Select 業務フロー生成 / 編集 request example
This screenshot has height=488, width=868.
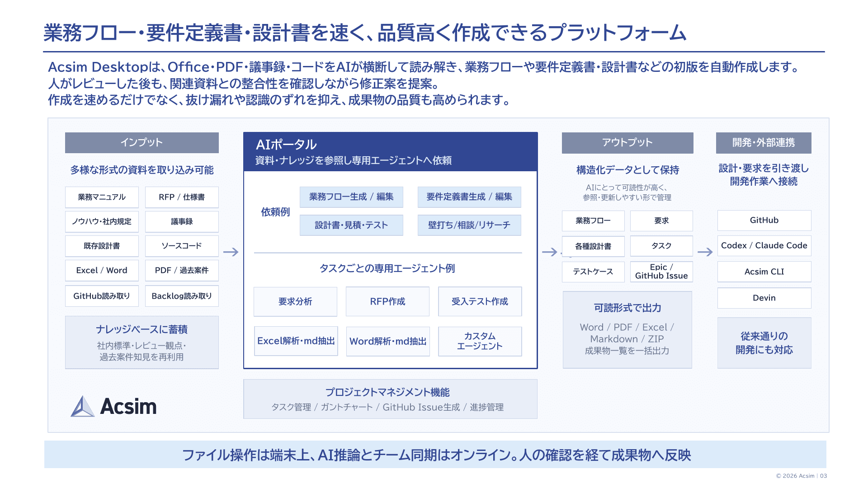[351, 197]
